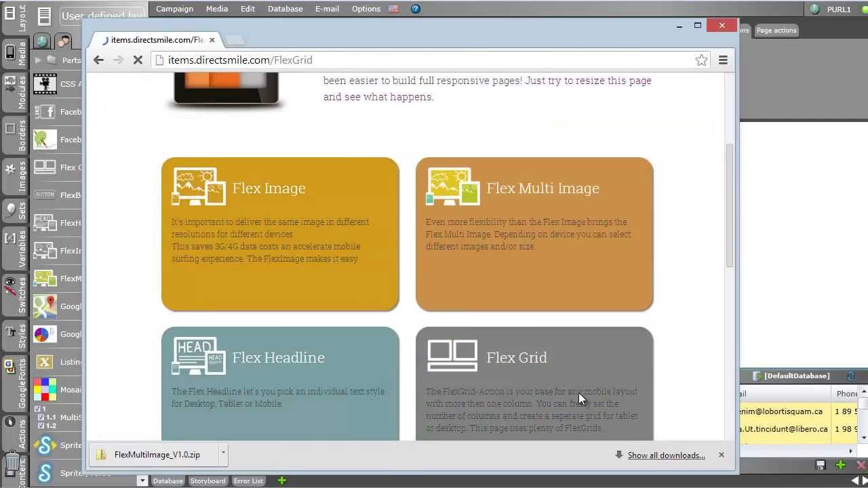Select the Listing item icon
868x488 pixels.
click(45, 362)
